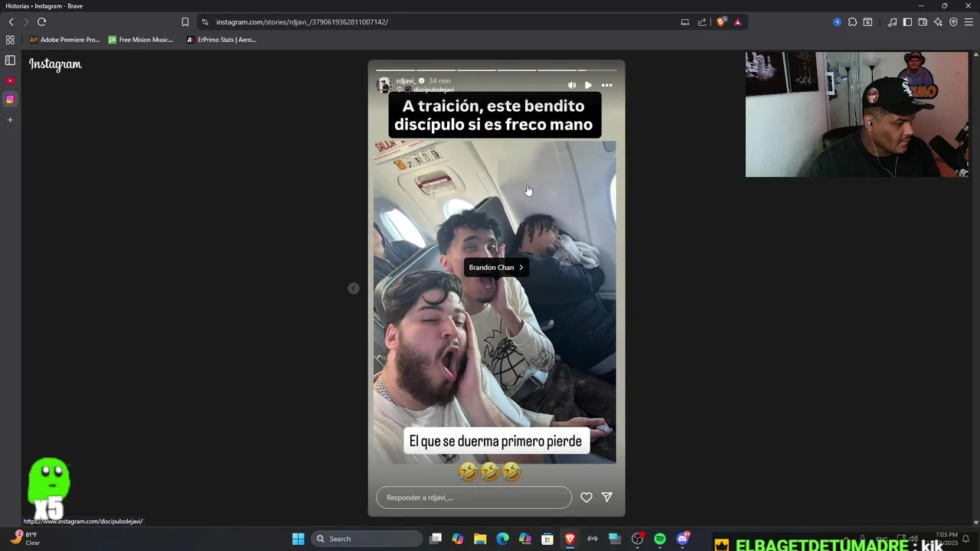
Task: Switch to the YouTube sidebar tab
Action: tap(10, 80)
